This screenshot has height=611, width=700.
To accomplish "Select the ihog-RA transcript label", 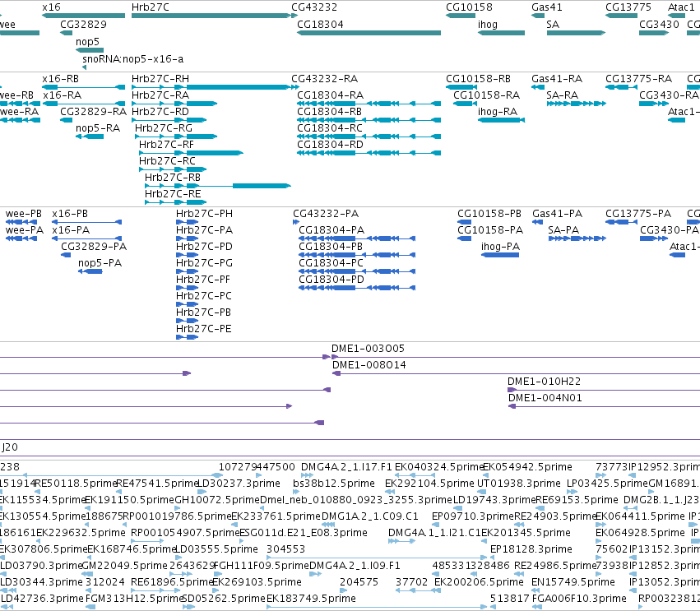I will tap(498, 112).
